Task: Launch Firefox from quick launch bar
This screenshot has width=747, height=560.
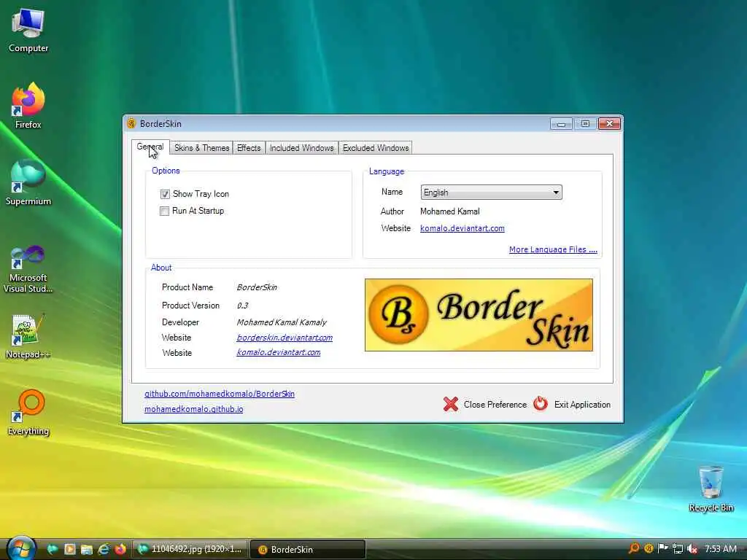Action: click(x=120, y=549)
